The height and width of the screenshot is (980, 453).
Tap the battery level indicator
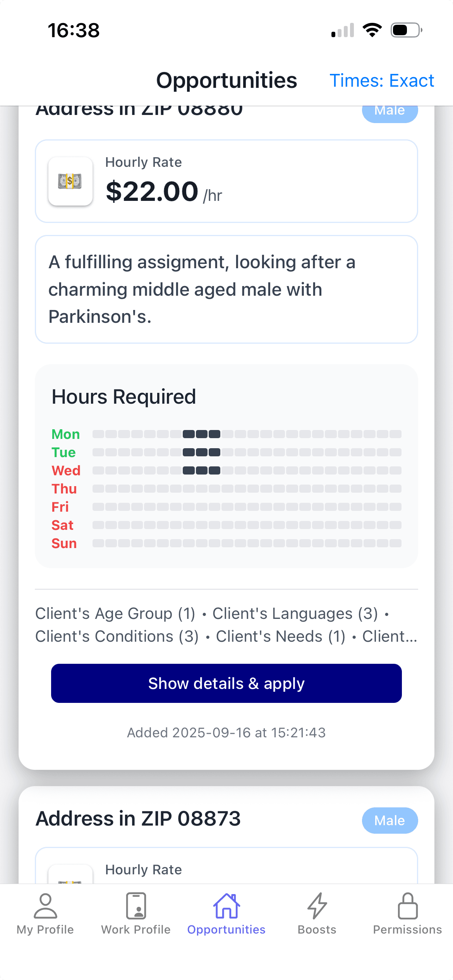click(x=404, y=30)
